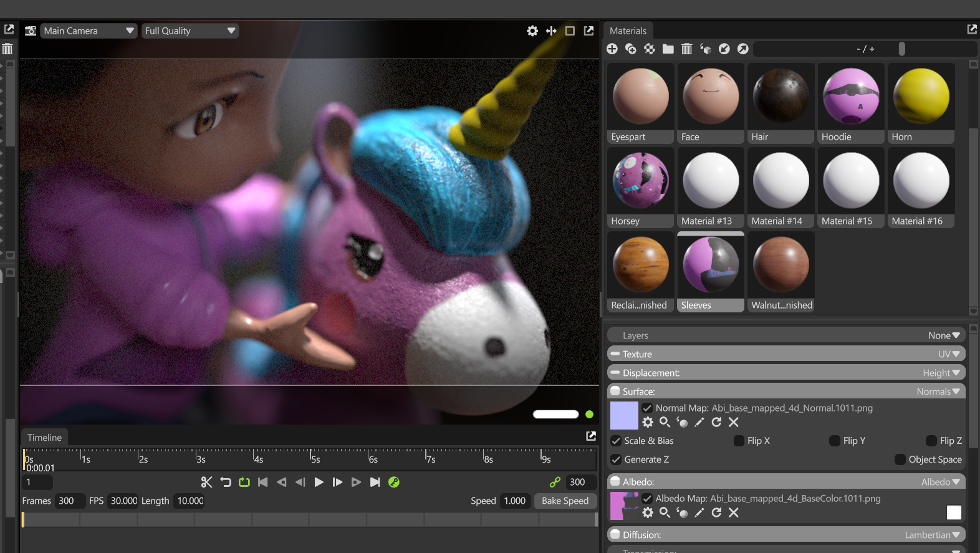Switch to the Timeline tab
The image size is (980, 553).
(44, 438)
